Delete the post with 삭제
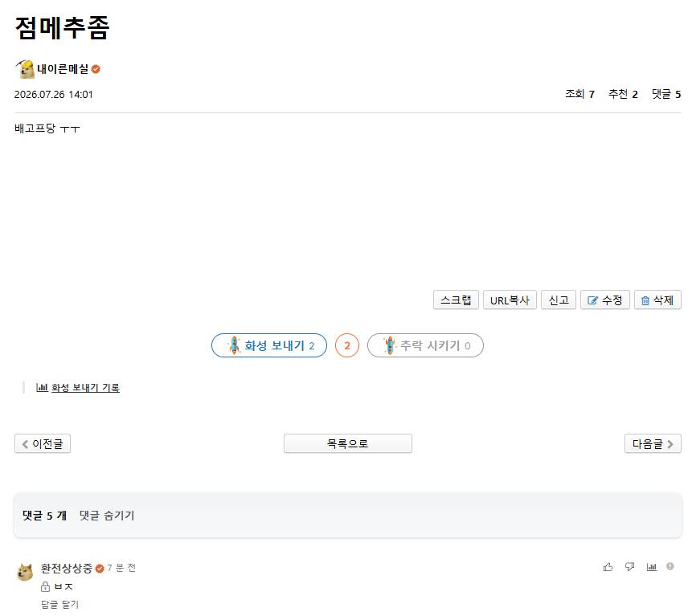 coord(657,300)
